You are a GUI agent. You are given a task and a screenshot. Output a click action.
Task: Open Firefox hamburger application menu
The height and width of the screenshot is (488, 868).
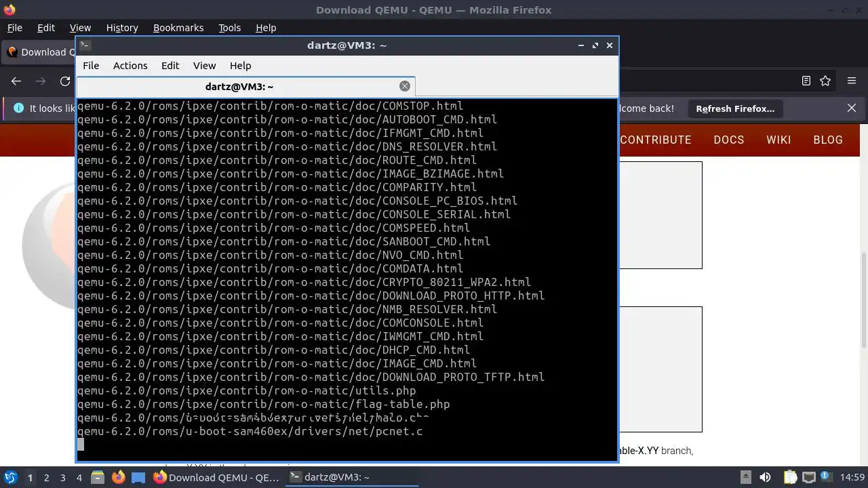point(852,81)
